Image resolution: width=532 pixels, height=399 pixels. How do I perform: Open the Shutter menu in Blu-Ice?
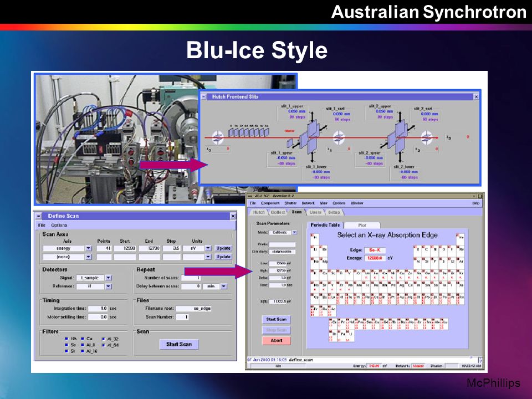[290, 203]
